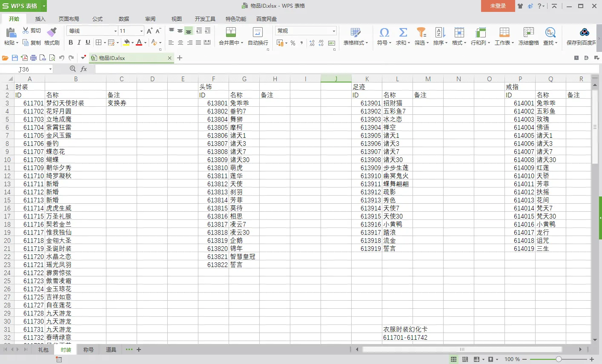Export to PDF from the quick toolbar

[24, 58]
